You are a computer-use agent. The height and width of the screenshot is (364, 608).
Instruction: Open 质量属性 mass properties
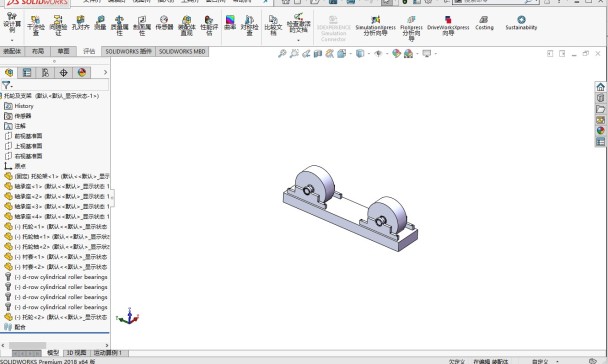pos(119,26)
